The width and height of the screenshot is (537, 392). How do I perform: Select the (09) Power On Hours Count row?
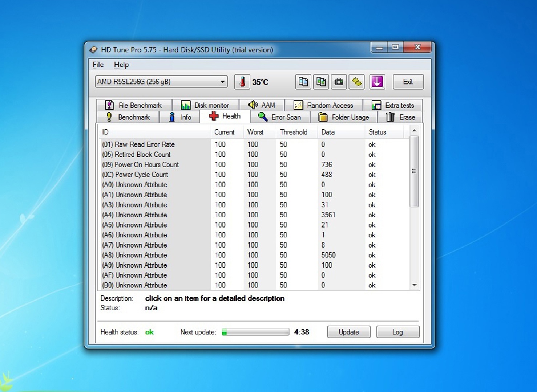coord(254,165)
